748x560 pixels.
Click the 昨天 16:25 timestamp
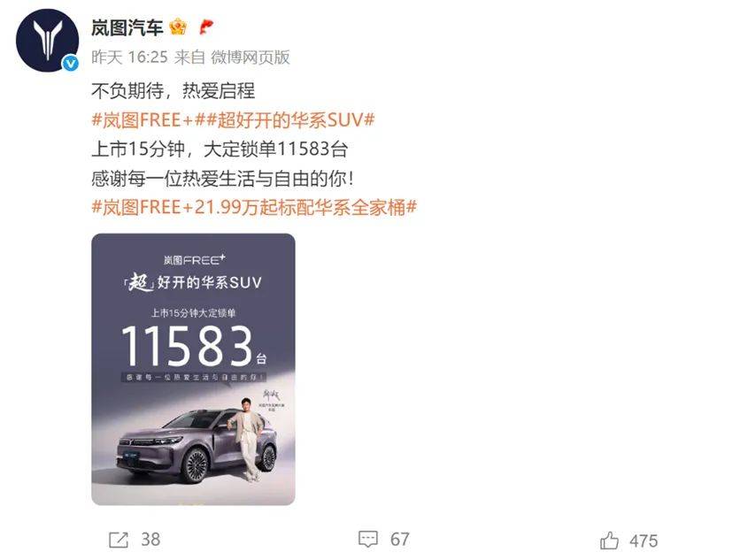tap(130, 58)
